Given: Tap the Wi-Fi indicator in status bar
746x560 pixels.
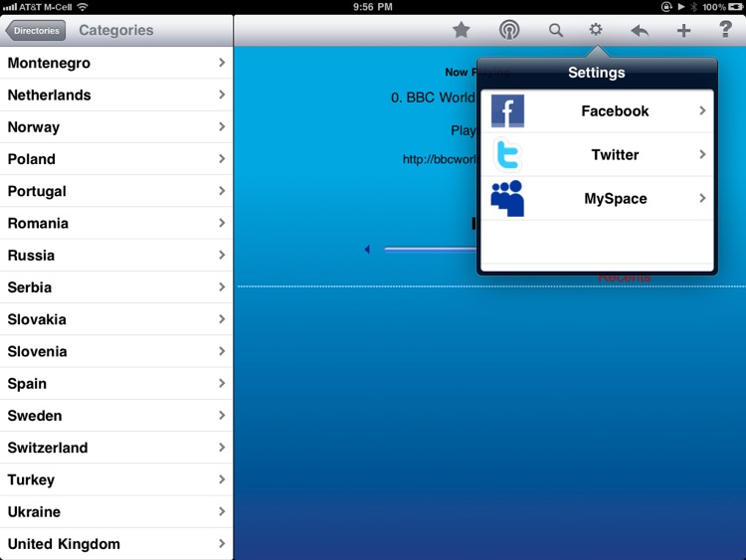Looking at the screenshot, I should [83, 7].
